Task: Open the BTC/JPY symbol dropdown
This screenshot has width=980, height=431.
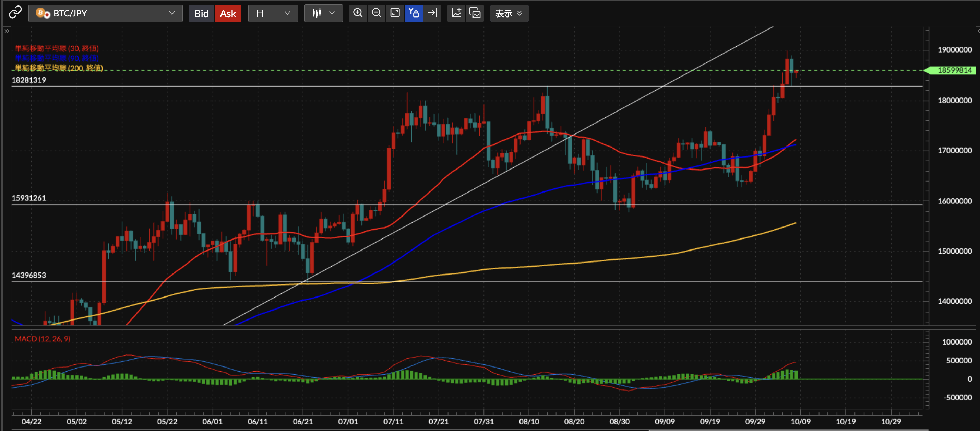Action: (105, 13)
